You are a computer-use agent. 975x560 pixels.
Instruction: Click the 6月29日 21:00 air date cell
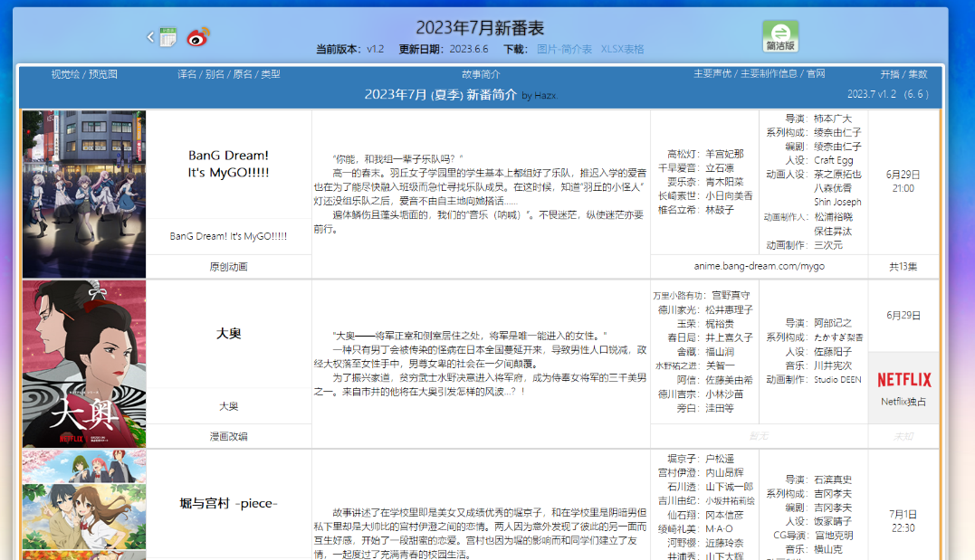(x=903, y=182)
